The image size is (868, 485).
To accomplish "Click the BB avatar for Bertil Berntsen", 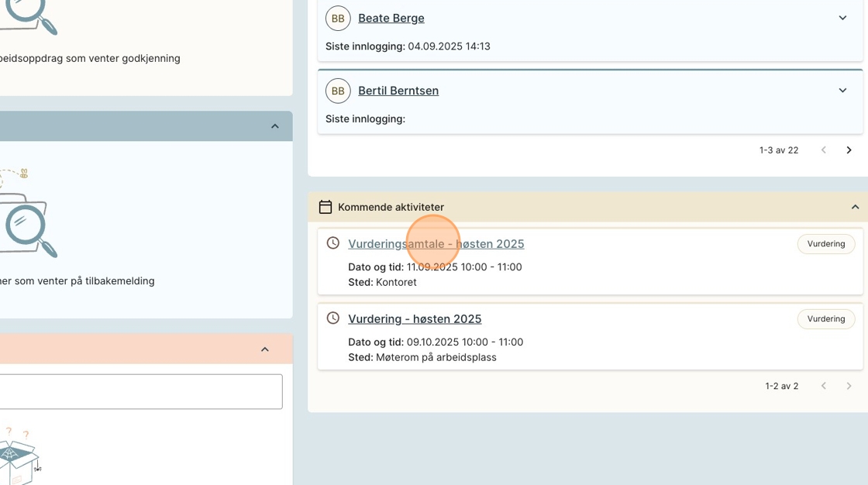I will tap(338, 91).
